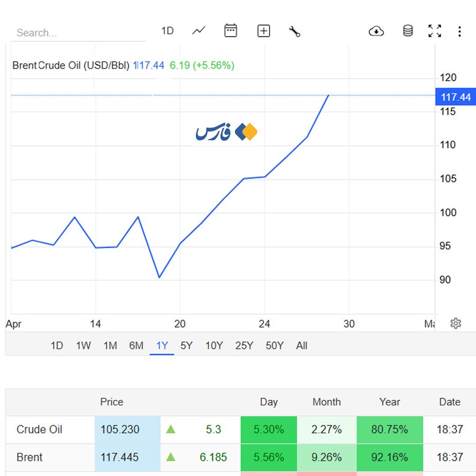Click the add comparison plus icon
Screen dimensions: 476x476
[x=264, y=31]
